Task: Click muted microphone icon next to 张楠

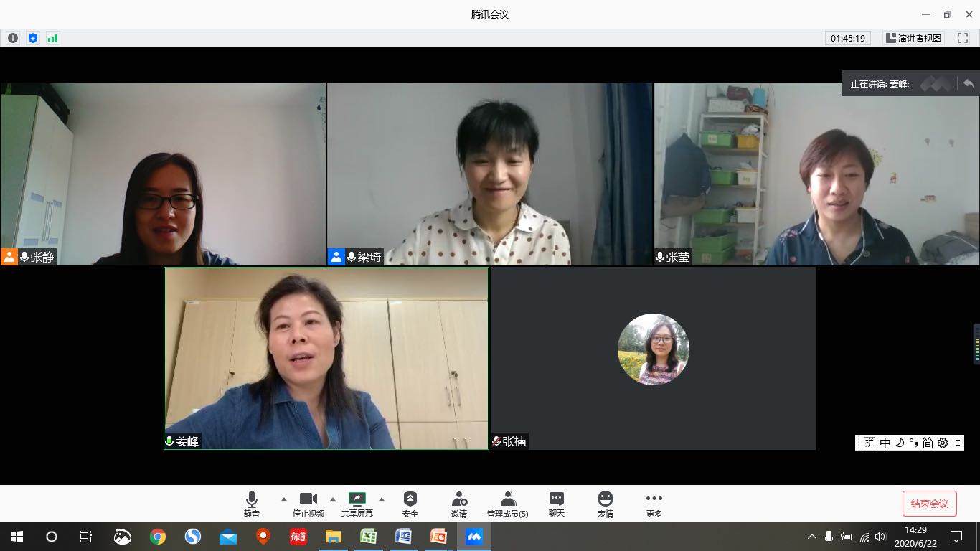Action: coord(496,441)
